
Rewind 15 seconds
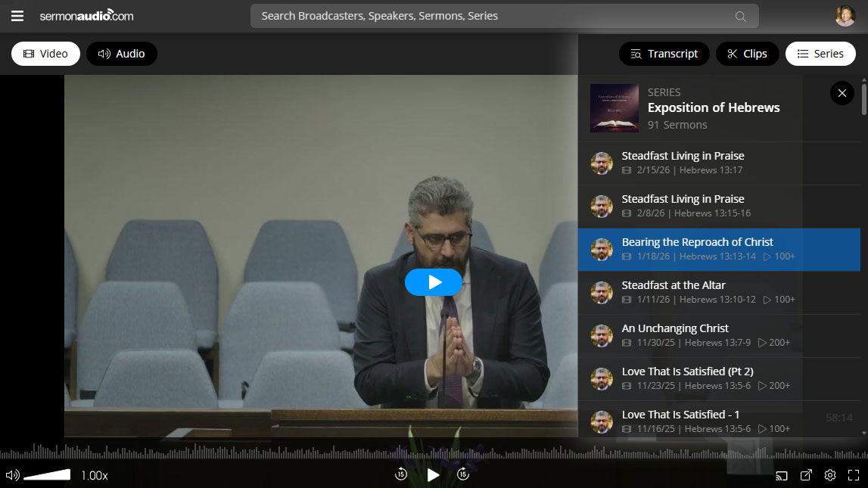click(x=401, y=474)
